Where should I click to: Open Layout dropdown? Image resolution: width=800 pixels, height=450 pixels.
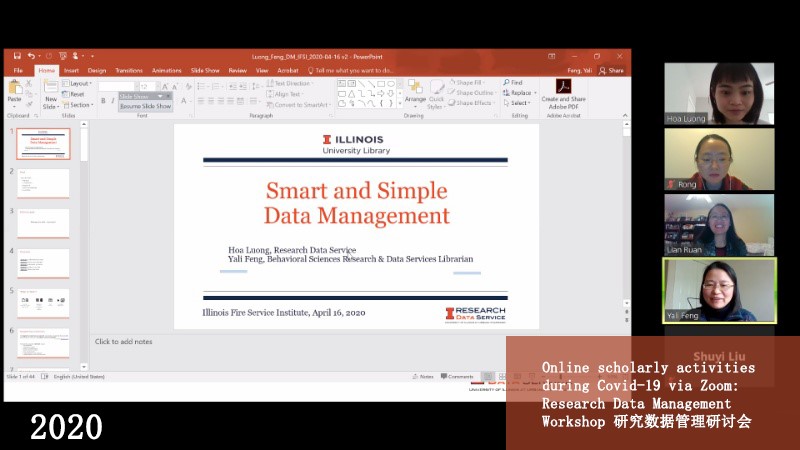pyautogui.click(x=77, y=83)
